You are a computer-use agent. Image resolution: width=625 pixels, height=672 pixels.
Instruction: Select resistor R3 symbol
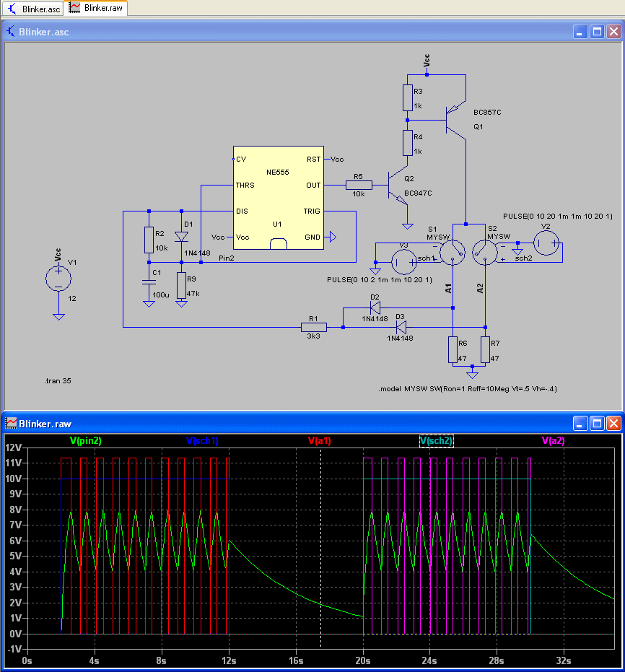407,98
